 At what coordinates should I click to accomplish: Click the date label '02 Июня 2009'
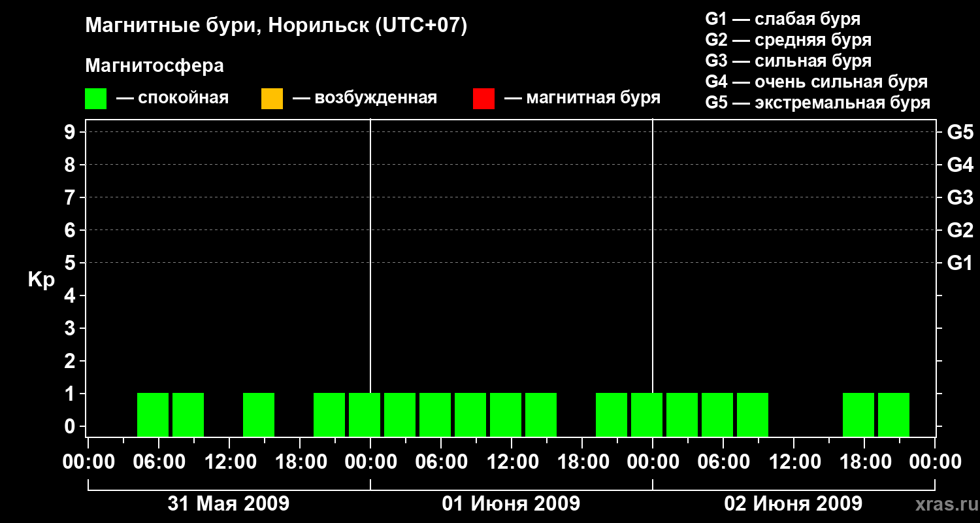(x=793, y=504)
